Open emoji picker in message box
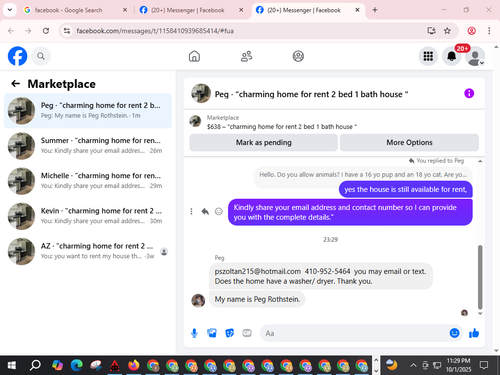500x375 pixels. tap(454, 333)
